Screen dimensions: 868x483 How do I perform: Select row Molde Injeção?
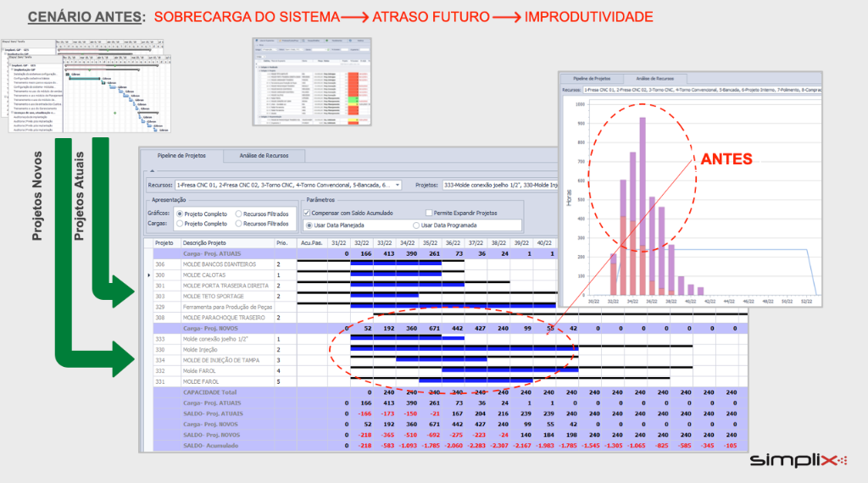pos(200,350)
